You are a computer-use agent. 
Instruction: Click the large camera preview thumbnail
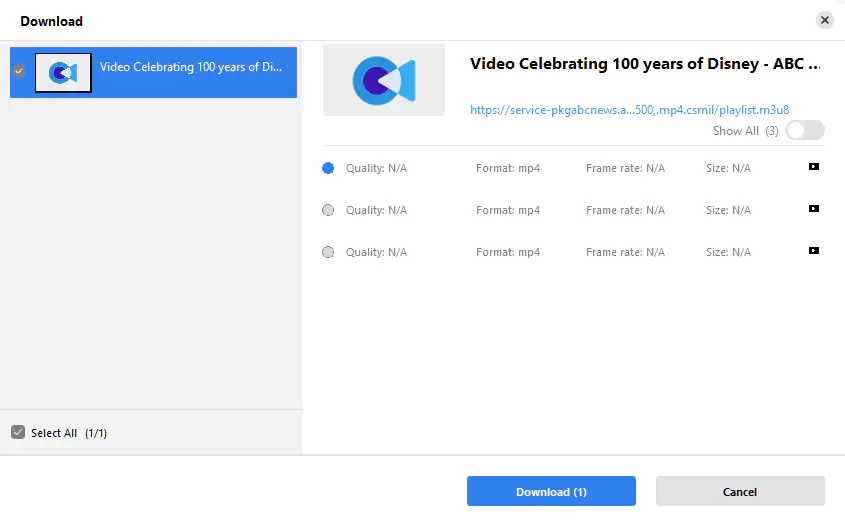click(x=384, y=80)
